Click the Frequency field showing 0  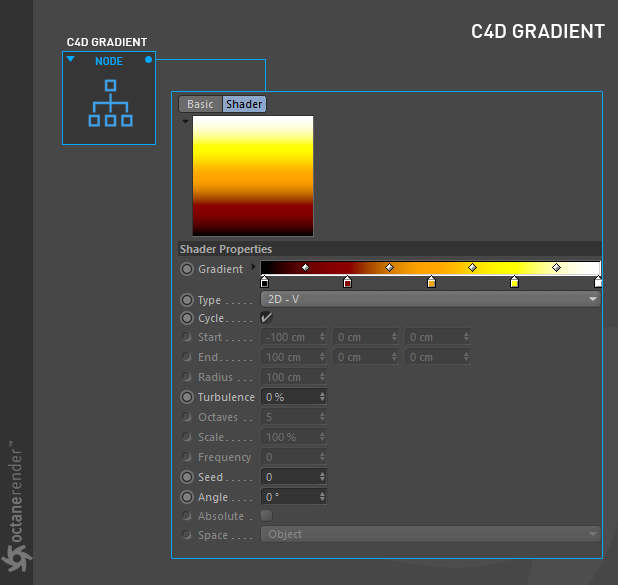click(294, 457)
